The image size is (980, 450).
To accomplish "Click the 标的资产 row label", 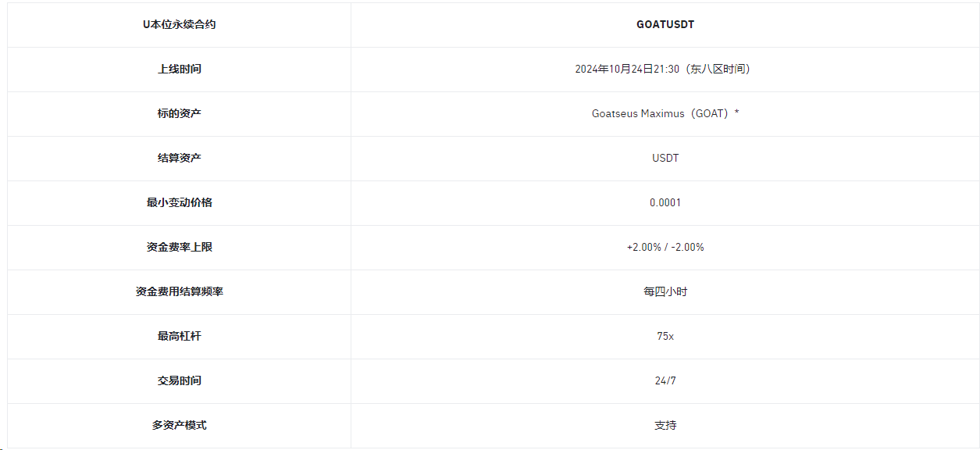I will (x=179, y=113).
